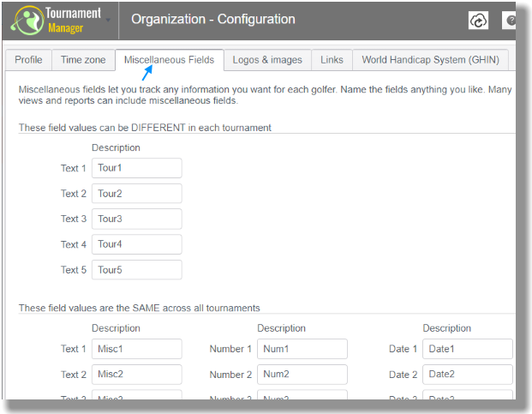Select the Miscellaneous Fields tab

170,60
